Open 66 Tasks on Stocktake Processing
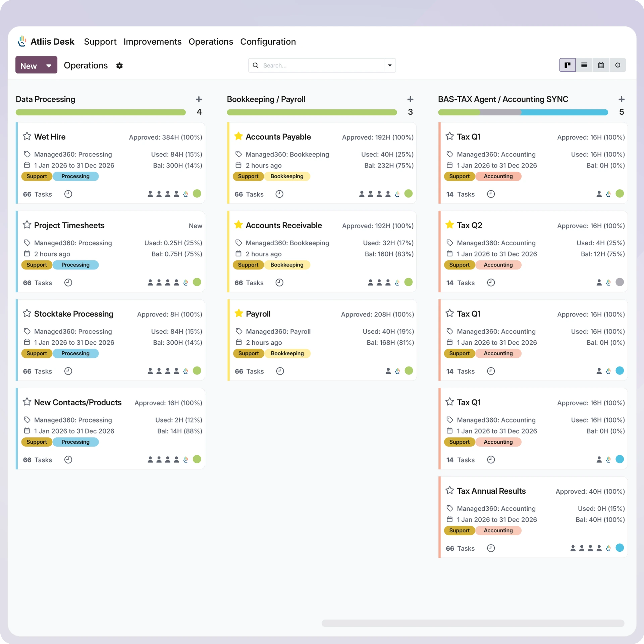Viewport: 644px width, 644px height. (38, 371)
